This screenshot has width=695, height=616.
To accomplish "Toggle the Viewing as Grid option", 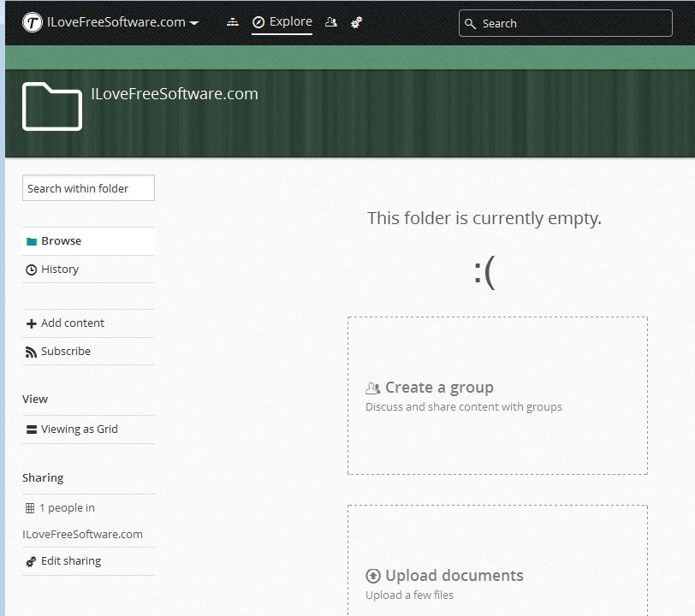I will point(89,429).
